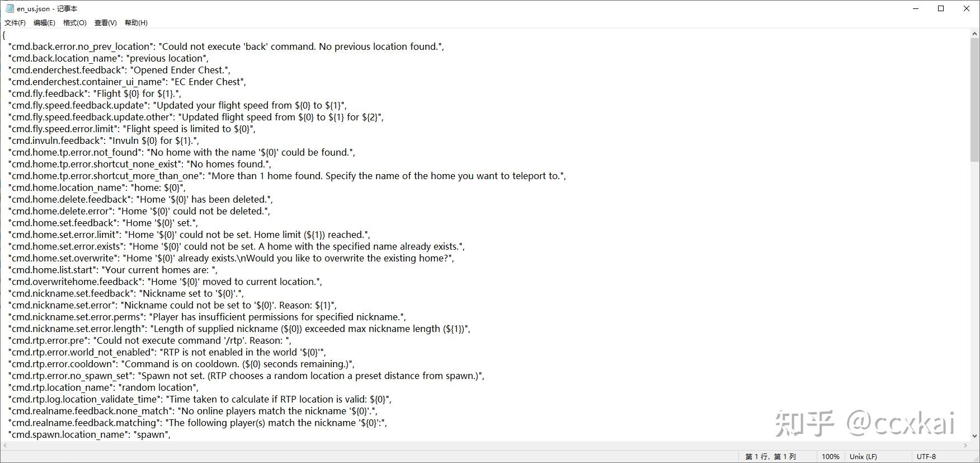Open the 查看(V) menu

coord(106,23)
